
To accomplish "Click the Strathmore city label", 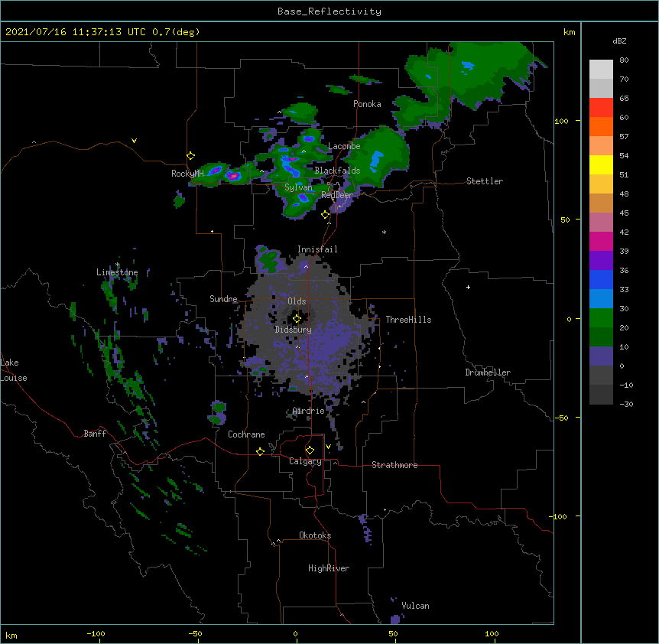I will coord(394,465).
